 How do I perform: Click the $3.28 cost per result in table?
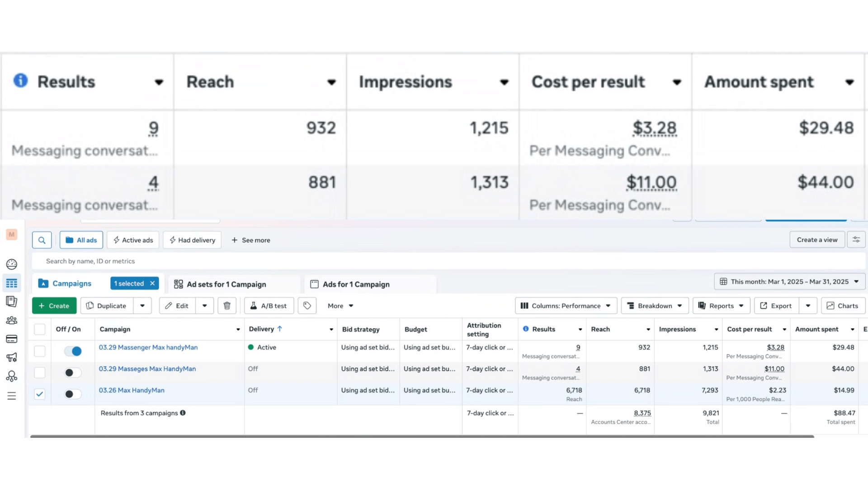775,347
